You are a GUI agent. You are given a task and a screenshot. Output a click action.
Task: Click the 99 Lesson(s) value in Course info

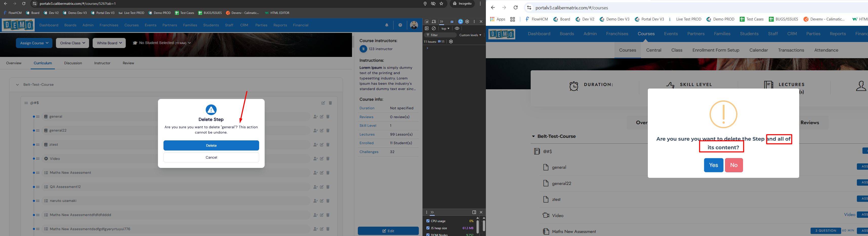[401, 134]
